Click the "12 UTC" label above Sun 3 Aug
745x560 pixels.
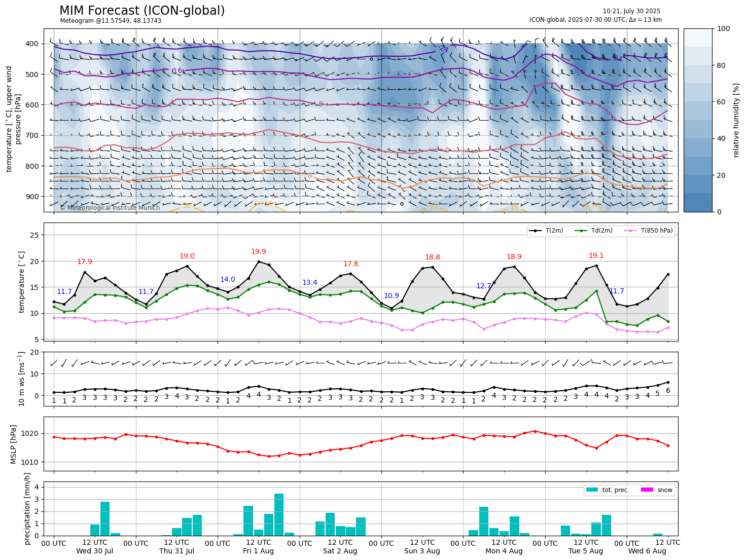pyautogui.click(x=422, y=543)
